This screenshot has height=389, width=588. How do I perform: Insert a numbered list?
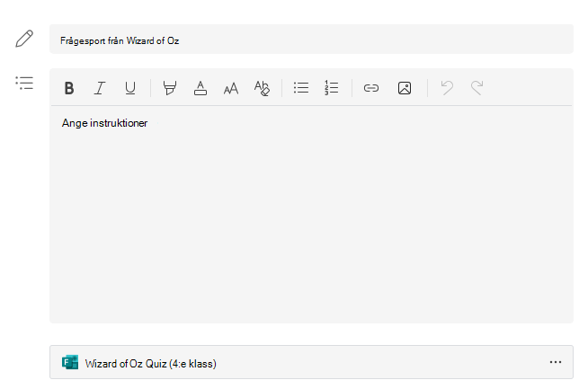point(332,88)
